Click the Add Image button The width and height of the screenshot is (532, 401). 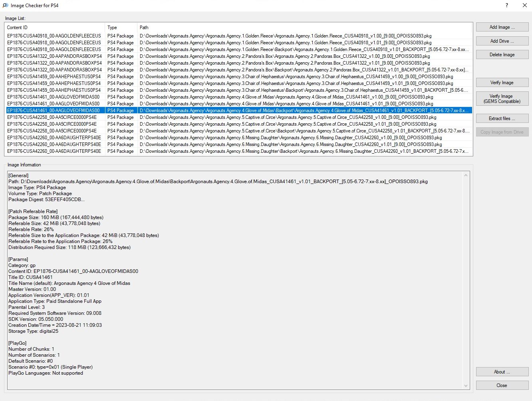click(502, 27)
